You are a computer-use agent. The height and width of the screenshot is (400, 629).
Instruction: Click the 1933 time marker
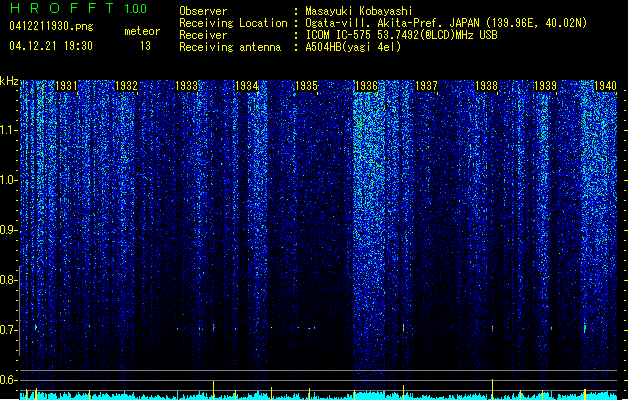click(x=187, y=86)
